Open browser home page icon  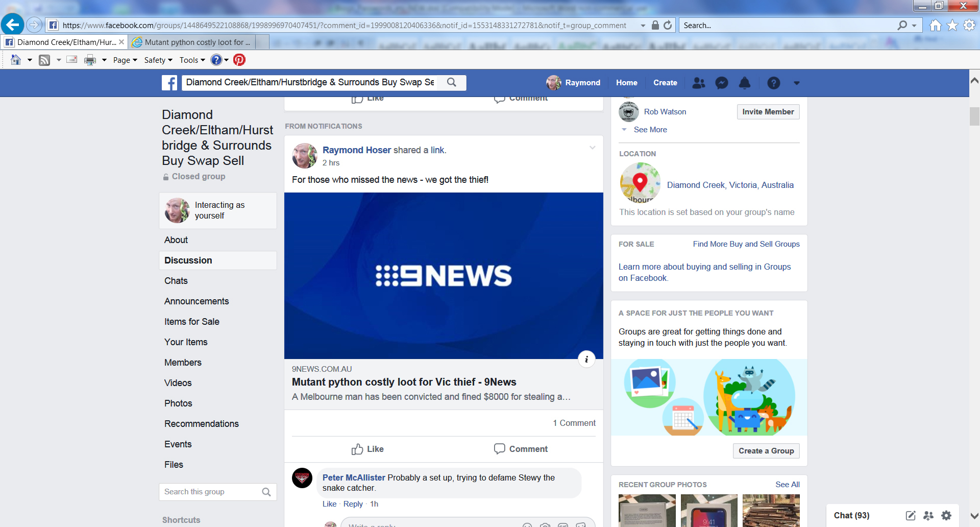[935, 25]
